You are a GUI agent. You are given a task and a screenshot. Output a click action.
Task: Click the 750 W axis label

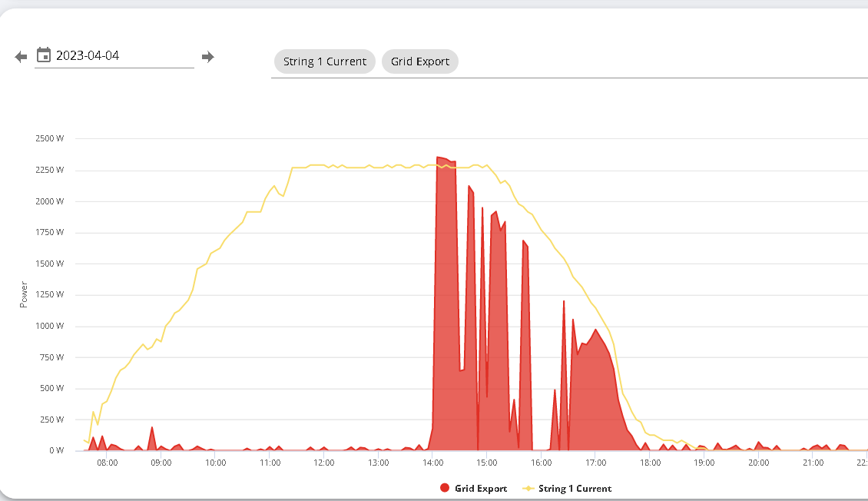coord(52,357)
